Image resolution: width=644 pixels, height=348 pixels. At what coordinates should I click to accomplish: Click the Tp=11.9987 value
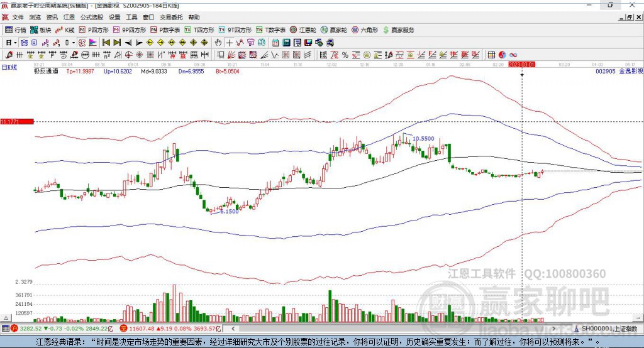coord(80,72)
